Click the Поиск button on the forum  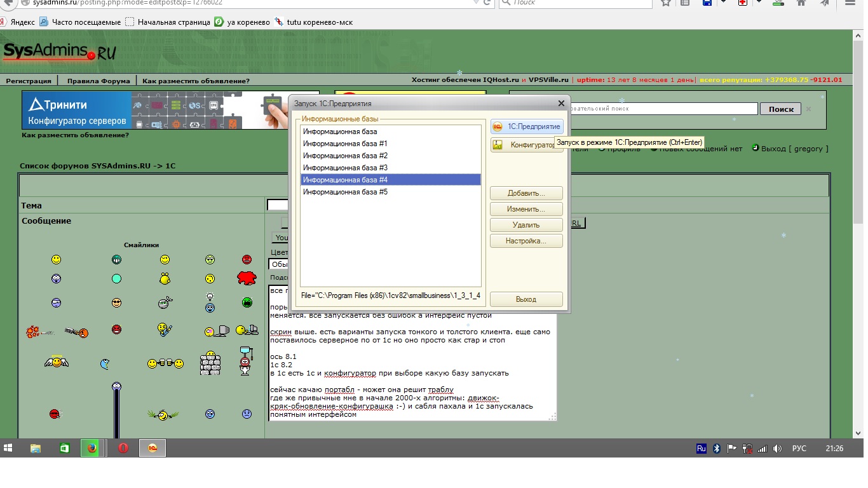tap(781, 109)
